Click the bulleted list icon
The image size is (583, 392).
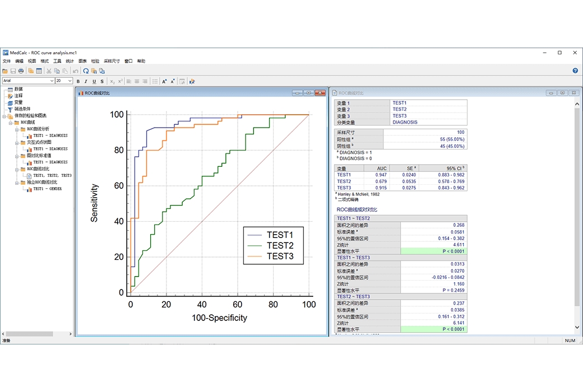coord(155,81)
